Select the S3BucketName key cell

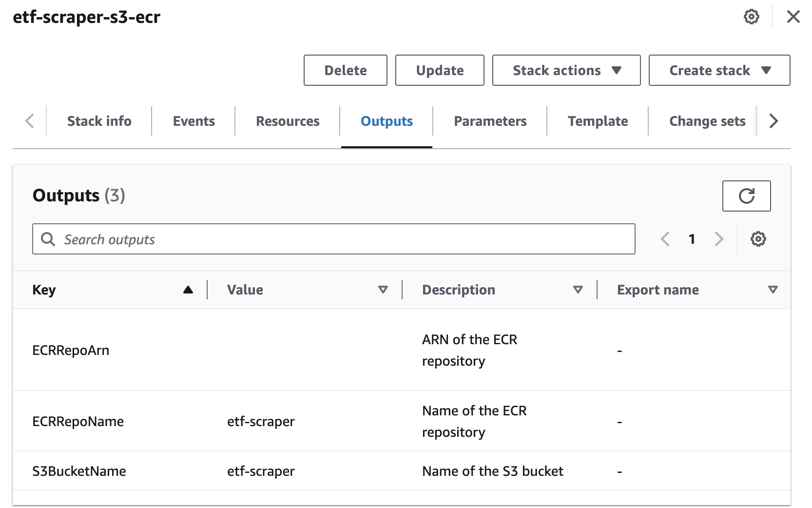tap(79, 471)
